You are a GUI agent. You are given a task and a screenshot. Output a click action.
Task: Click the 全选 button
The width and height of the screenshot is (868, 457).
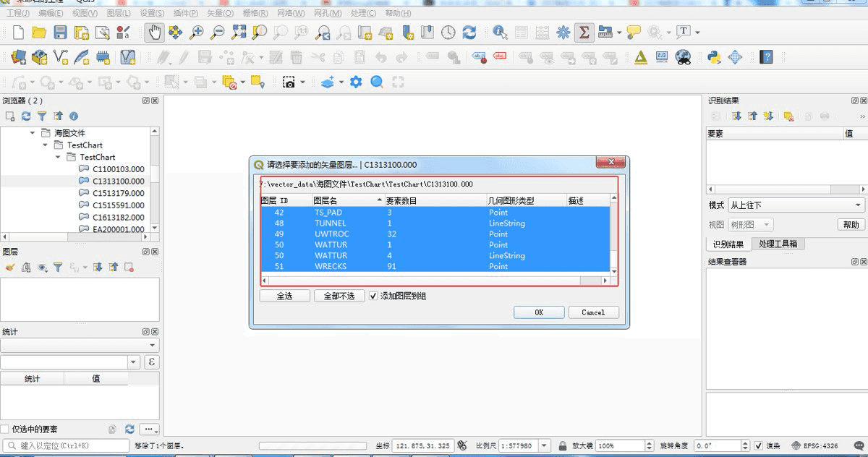click(284, 296)
